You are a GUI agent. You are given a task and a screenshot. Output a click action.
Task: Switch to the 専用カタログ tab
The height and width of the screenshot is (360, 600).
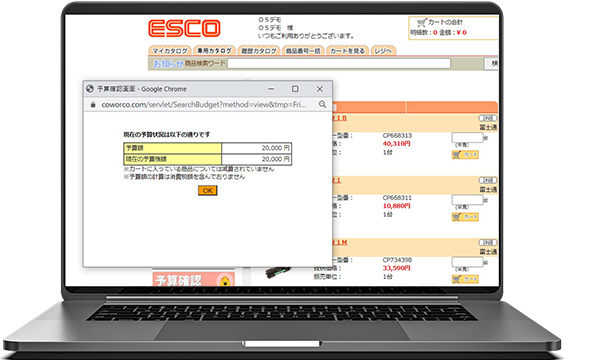click(214, 50)
